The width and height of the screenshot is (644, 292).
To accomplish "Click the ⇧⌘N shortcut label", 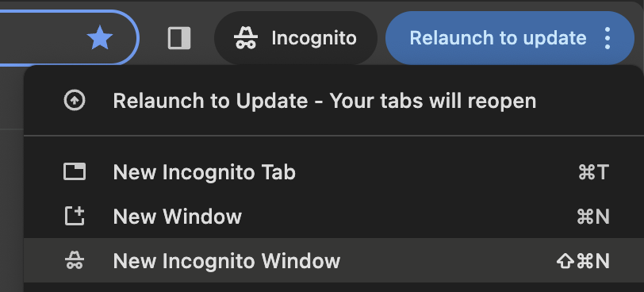I will click(x=583, y=261).
